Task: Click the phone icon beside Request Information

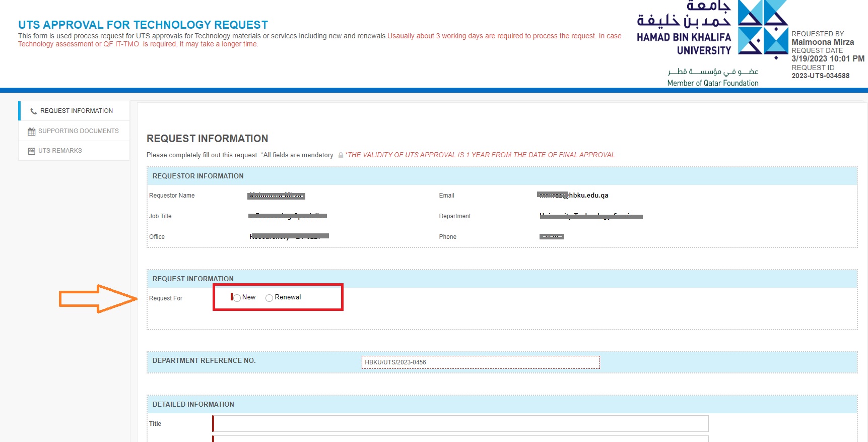Action: [33, 111]
